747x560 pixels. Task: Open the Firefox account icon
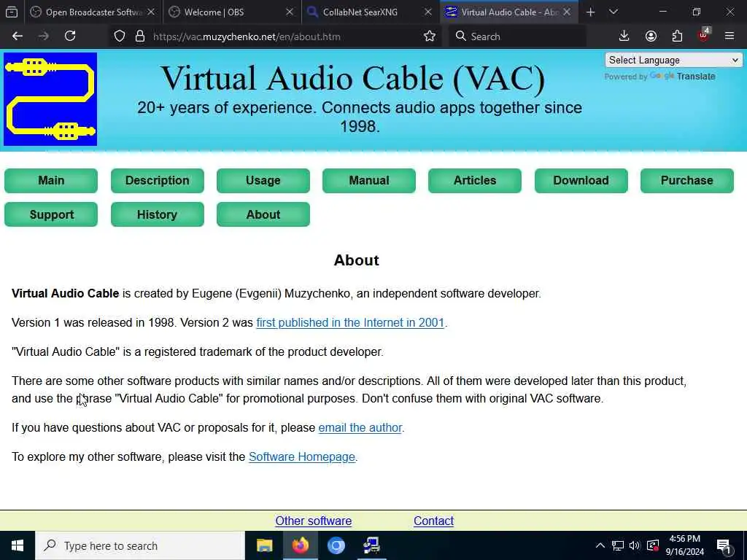coord(651,36)
